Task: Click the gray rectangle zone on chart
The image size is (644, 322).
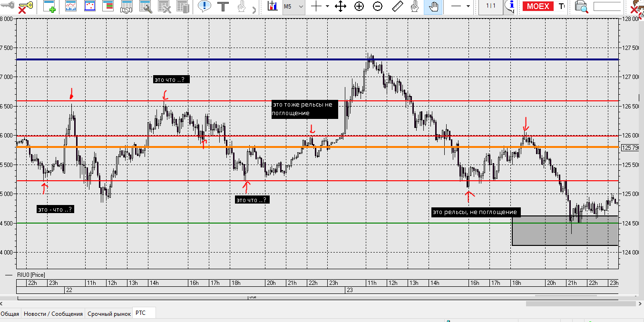Action: 565,231
